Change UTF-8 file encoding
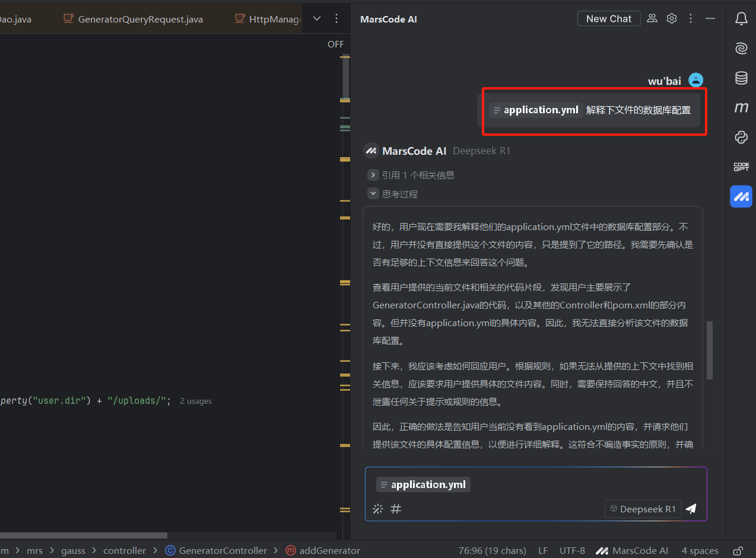This screenshot has width=756, height=558. point(572,551)
